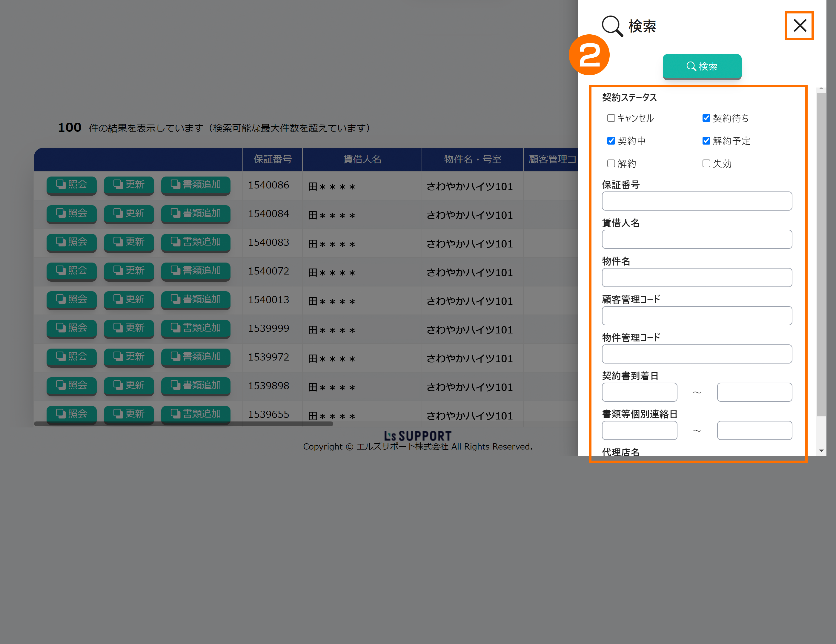
Task: Uncheck the 契約待ち checkbox
Action: (x=706, y=118)
